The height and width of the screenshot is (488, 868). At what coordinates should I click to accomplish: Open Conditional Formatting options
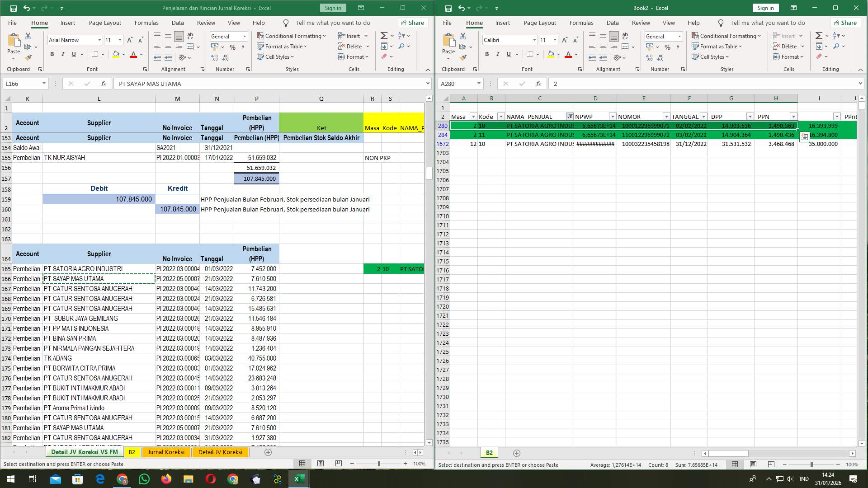(292, 36)
